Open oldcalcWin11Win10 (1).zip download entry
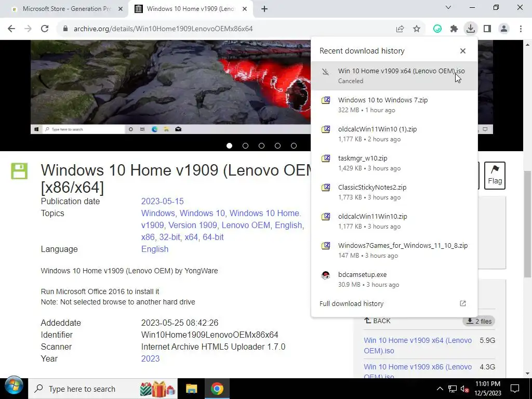 [x=394, y=134]
